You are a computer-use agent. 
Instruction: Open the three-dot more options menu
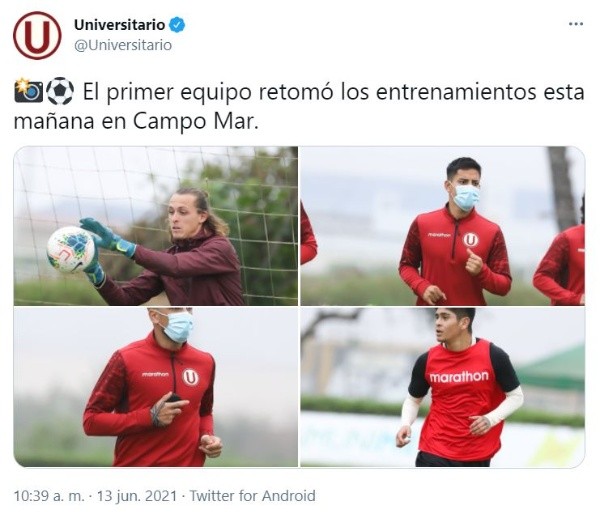[576, 24]
